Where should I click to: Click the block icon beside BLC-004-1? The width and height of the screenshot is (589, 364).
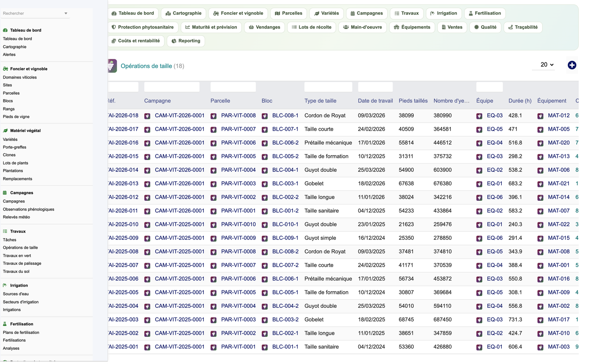click(265, 170)
